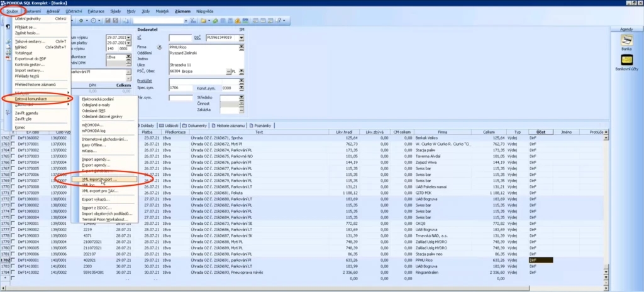
Task: Open the Konst.sym. 0308 dropdown
Action: (x=241, y=88)
